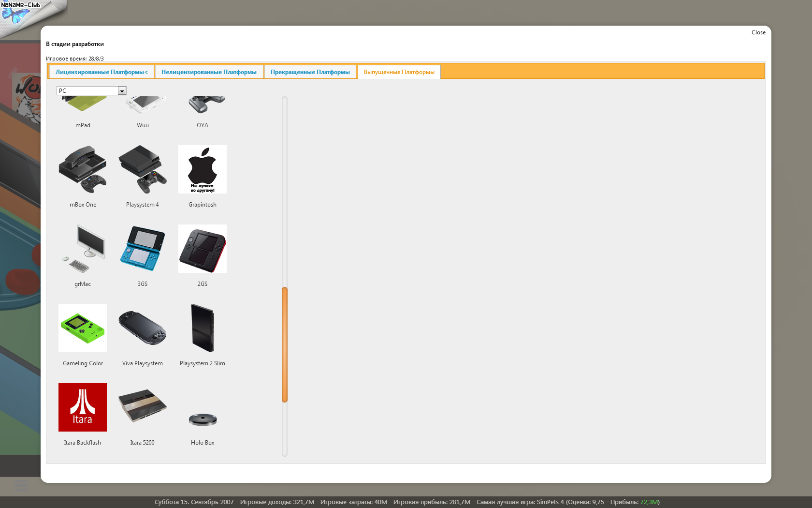Click the green Gameling Color icon

click(x=83, y=328)
